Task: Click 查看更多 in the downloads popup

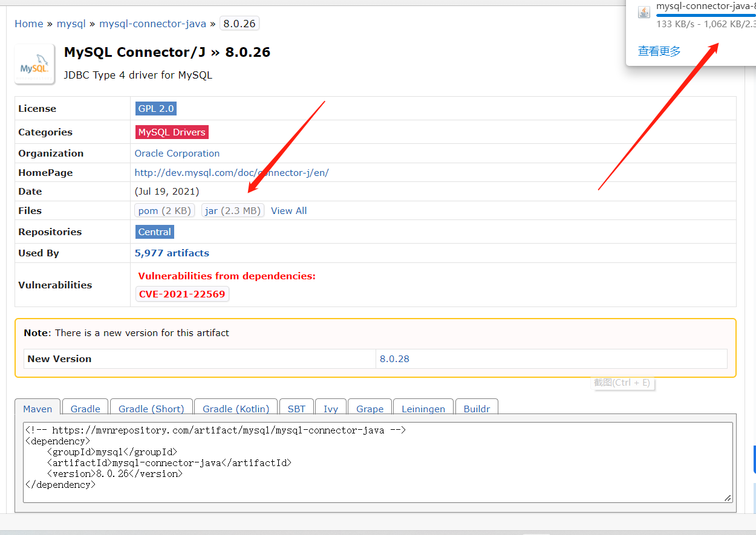Action: [659, 51]
